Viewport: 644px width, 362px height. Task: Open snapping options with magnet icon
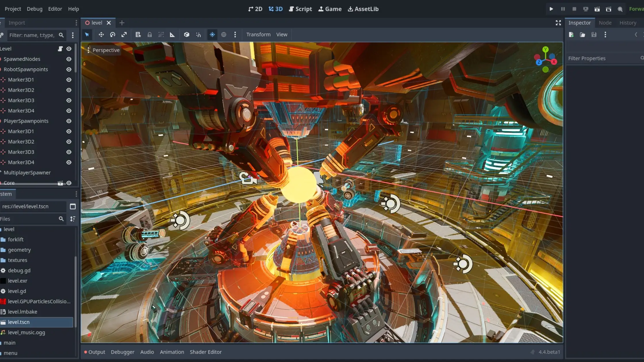(198, 35)
